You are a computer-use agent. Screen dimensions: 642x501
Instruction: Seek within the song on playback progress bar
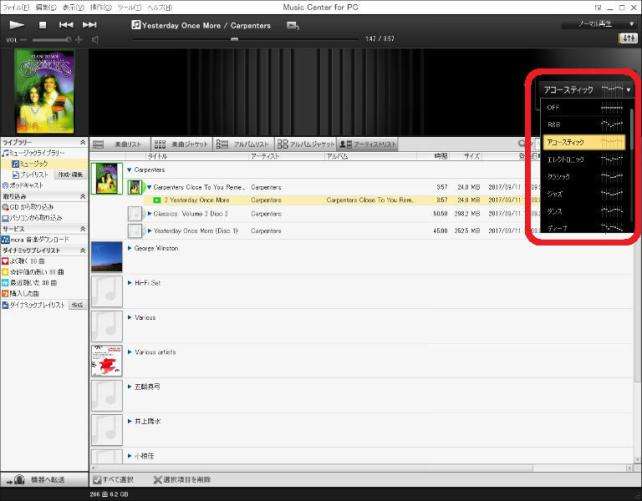245,39
